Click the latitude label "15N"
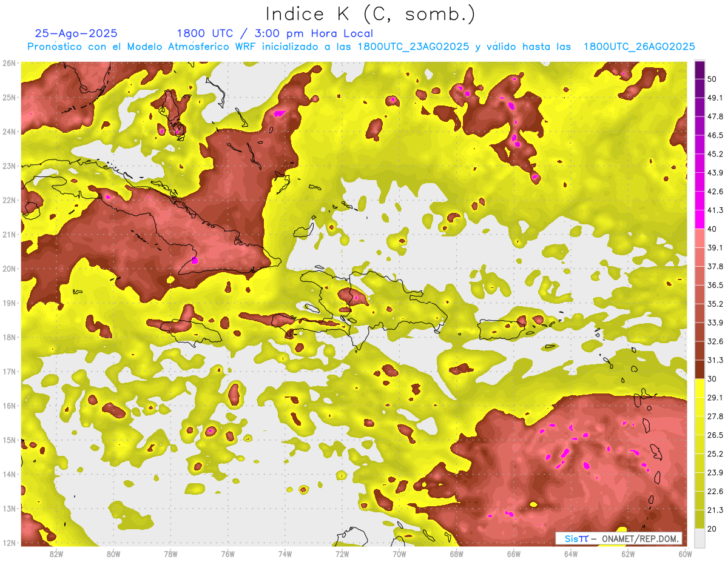This screenshot has width=728, height=562. coord(9,440)
